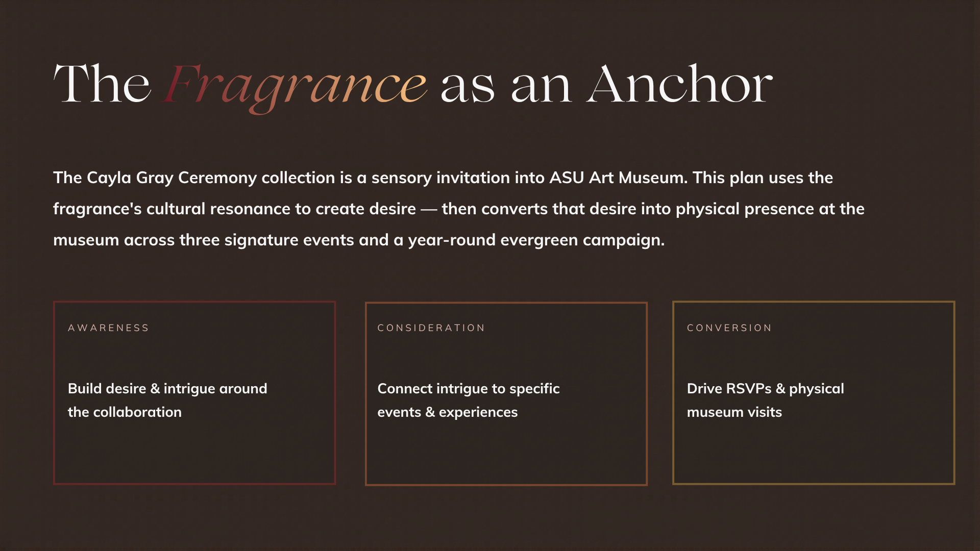980x551 pixels.
Task: Select the italic word 'Fragrance' in the title
Action: (295, 88)
